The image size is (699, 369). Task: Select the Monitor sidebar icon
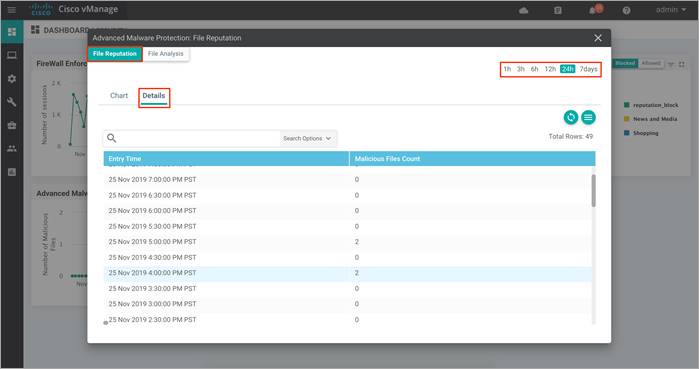pyautogui.click(x=12, y=55)
